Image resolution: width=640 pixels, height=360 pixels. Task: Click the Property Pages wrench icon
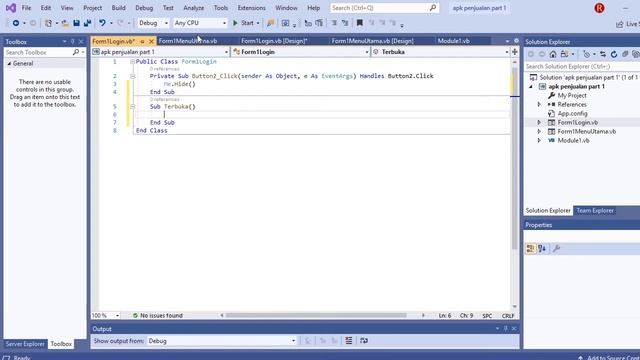click(556, 249)
